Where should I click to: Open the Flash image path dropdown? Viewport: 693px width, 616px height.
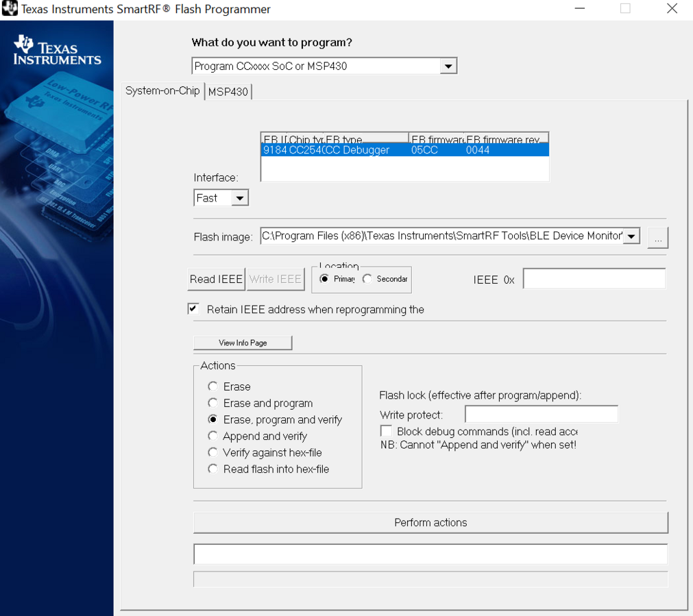coord(631,236)
